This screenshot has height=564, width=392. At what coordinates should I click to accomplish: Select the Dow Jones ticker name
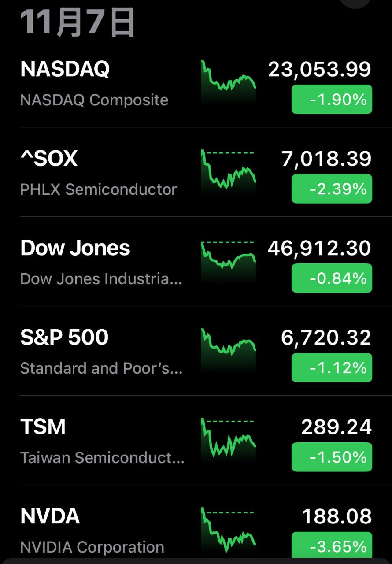point(75,248)
